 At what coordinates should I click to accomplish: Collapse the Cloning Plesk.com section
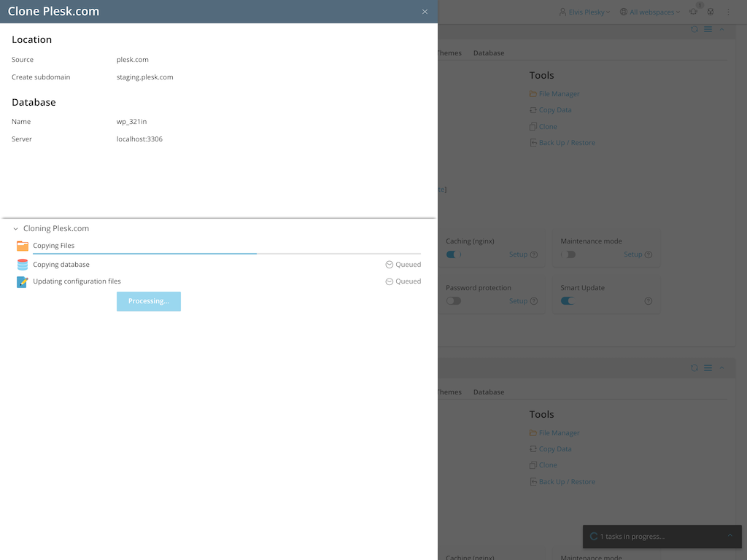[x=15, y=229]
